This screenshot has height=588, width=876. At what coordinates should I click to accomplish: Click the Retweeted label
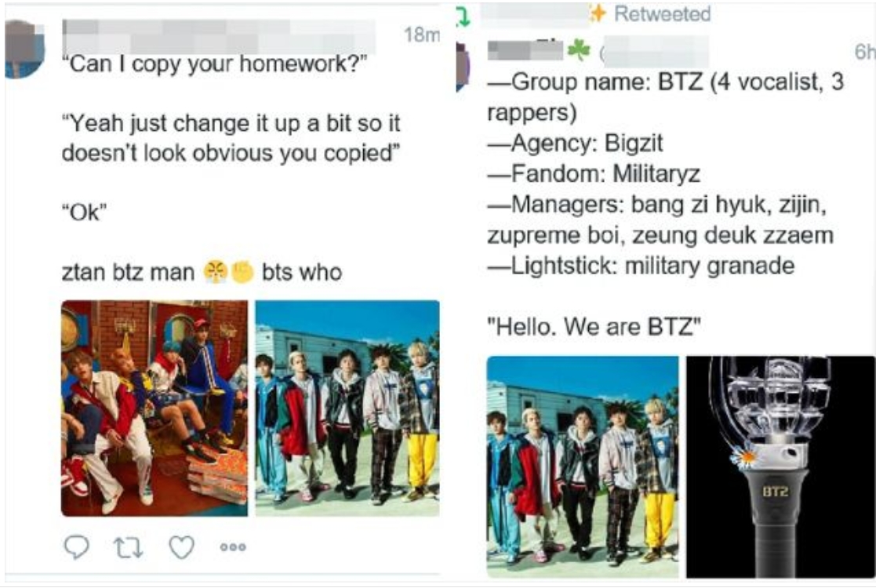663,13
